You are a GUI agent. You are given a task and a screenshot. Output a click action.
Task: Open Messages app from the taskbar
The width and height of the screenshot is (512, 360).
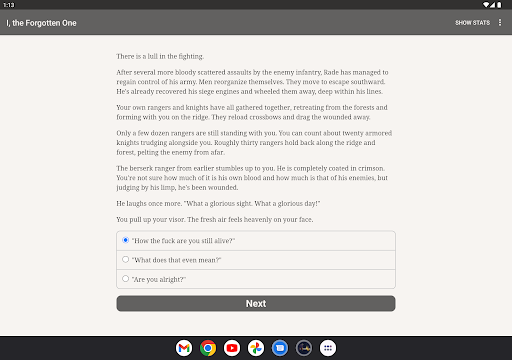[x=280, y=348]
